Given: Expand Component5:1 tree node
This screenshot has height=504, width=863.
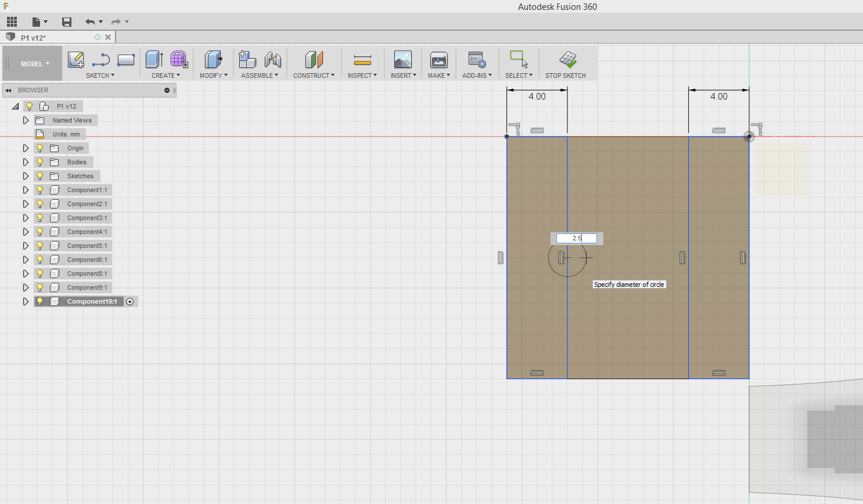Looking at the screenshot, I should click(26, 246).
